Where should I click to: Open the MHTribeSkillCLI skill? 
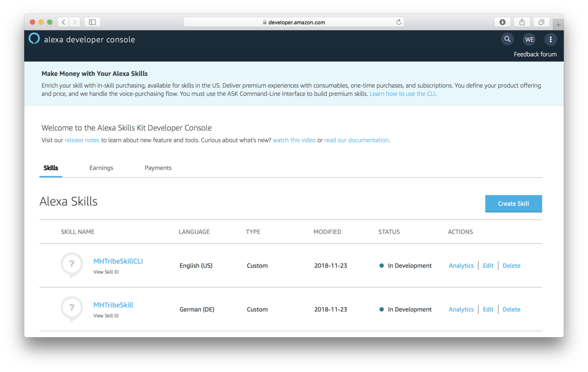[118, 261]
